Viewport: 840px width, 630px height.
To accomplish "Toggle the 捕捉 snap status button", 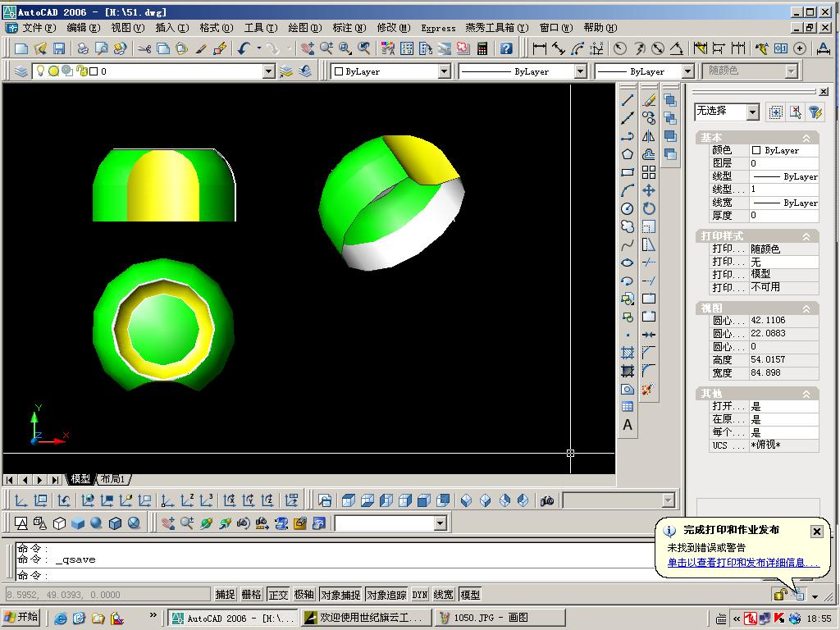I will tap(225, 595).
